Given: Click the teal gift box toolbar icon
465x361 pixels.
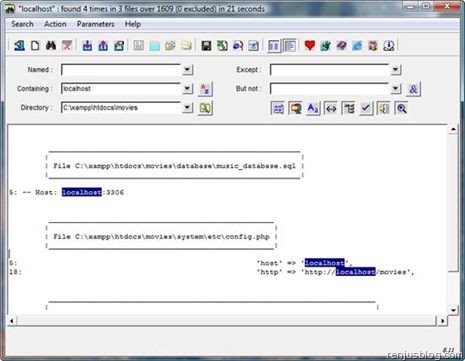Looking at the screenshot, I should 325,45.
